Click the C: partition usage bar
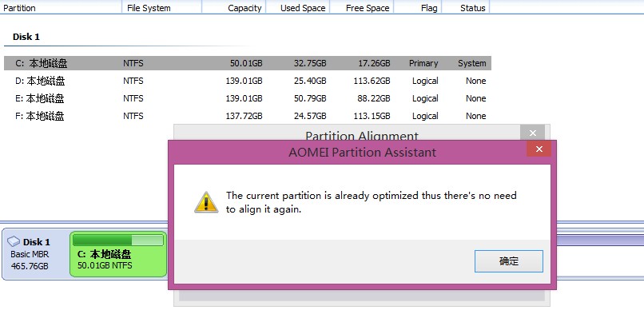Image resolution: width=644 pixels, height=334 pixels. point(118,240)
